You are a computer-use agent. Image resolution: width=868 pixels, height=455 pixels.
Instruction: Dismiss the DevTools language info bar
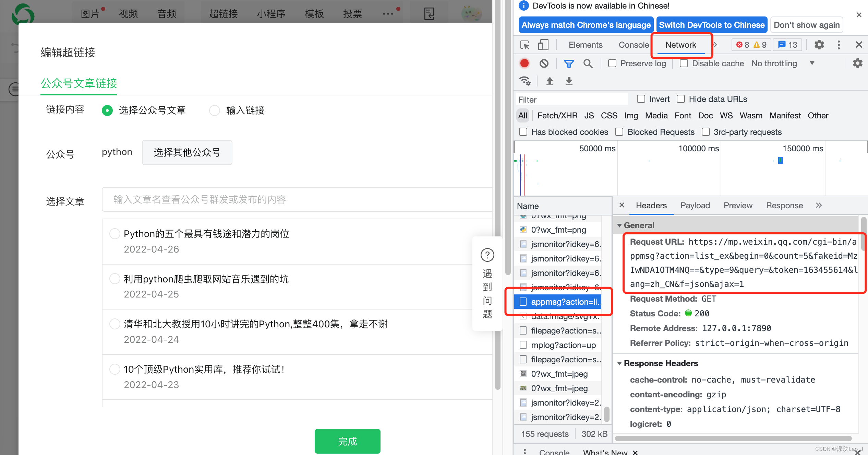(x=859, y=15)
